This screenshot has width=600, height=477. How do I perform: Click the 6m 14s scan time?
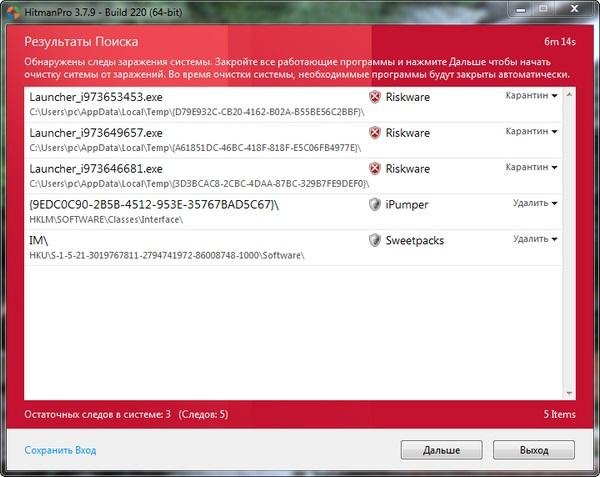tap(560, 42)
